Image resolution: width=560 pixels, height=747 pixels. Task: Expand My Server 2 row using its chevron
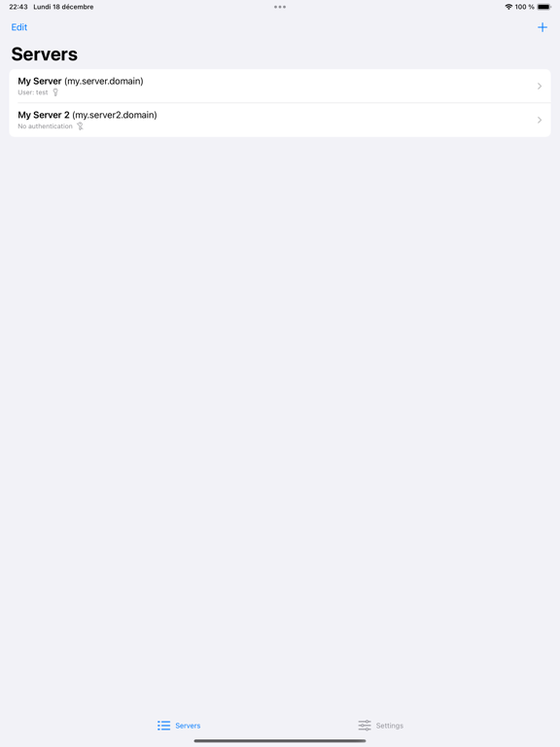[x=540, y=120]
